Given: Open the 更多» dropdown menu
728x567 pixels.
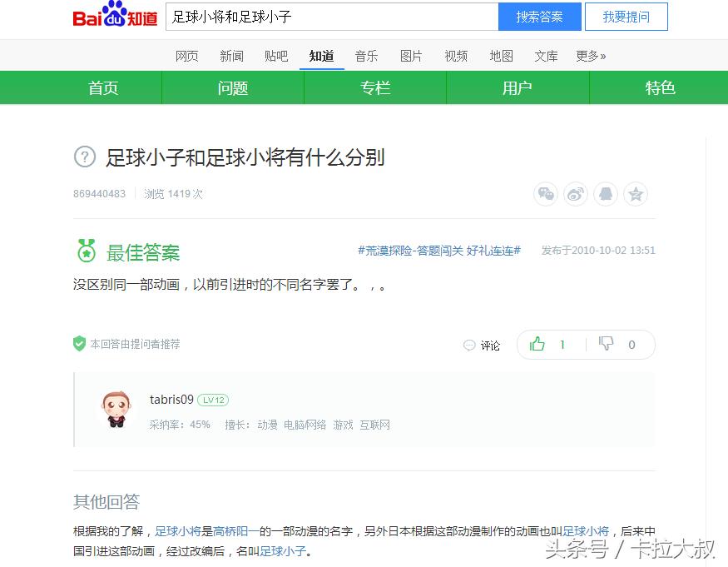Looking at the screenshot, I should pos(589,56).
